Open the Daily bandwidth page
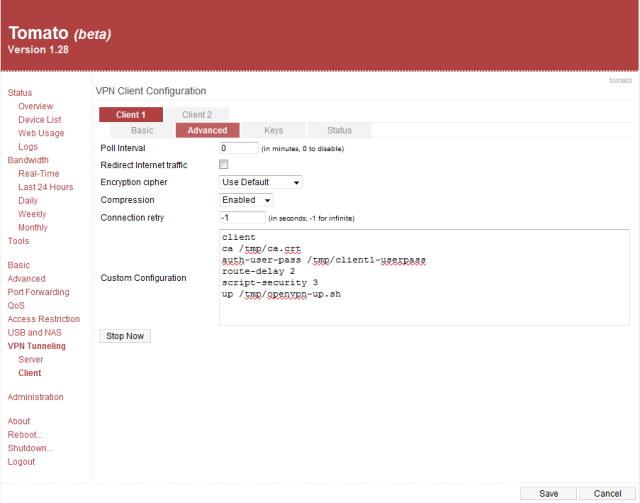The width and height of the screenshot is (640, 503). [28, 200]
